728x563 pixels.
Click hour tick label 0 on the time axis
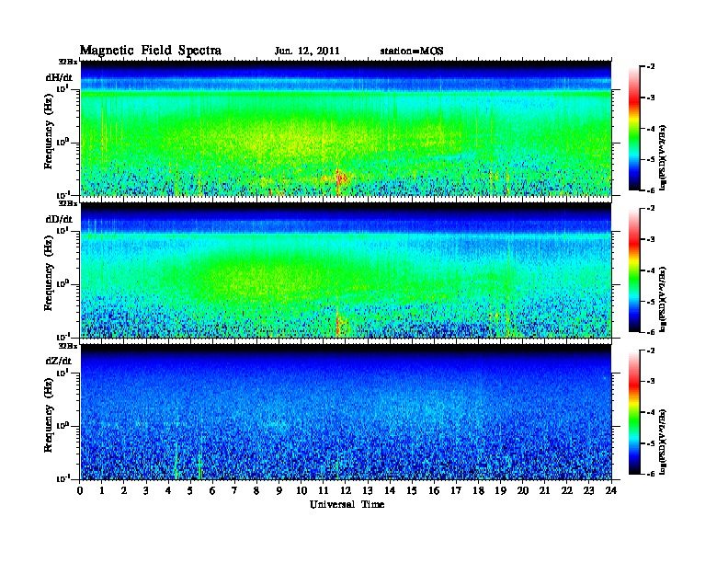point(80,491)
